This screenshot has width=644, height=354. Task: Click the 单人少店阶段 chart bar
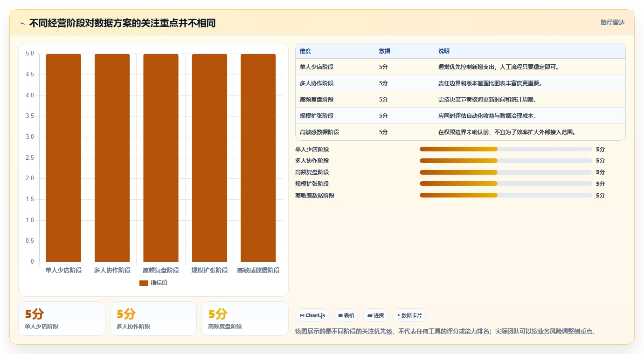point(63,158)
